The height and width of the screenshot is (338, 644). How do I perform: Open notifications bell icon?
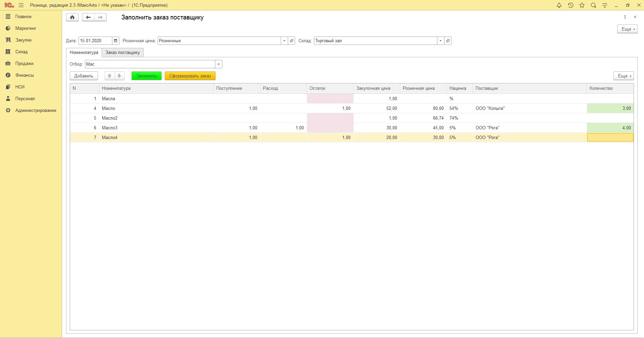tap(559, 5)
